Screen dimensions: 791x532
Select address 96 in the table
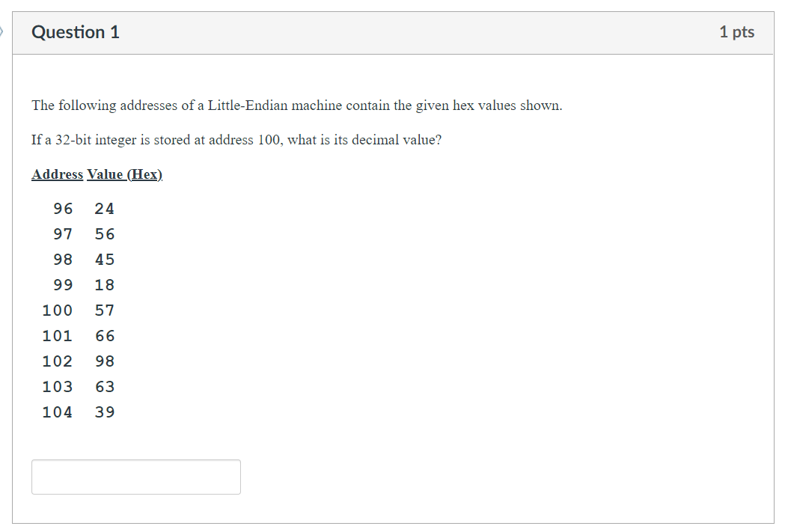coord(63,208)
